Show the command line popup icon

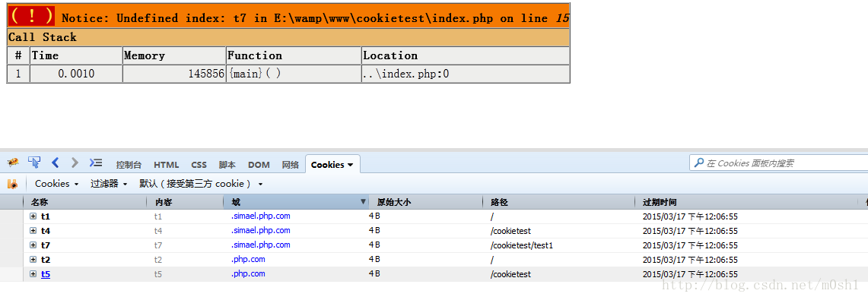96,163
